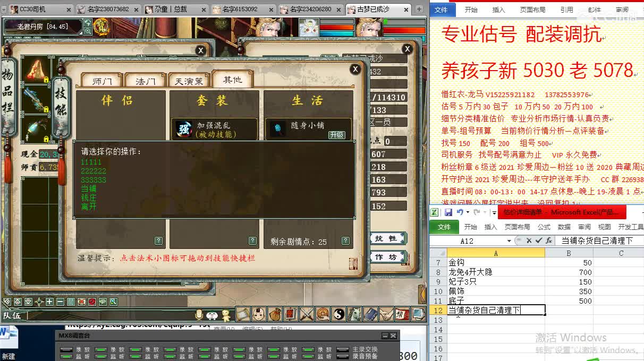Click the 升级 button on 随身小铺

pos(336,135)
